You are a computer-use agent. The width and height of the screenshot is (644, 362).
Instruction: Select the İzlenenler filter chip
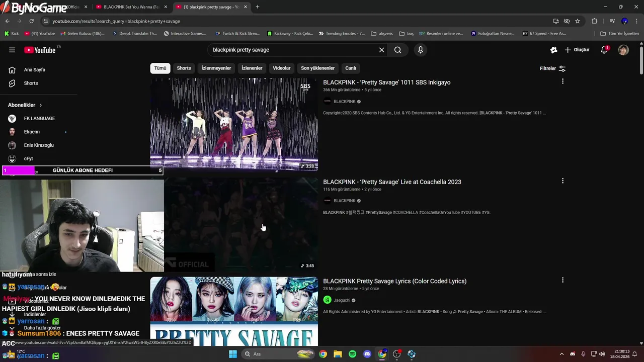(252, 68)
